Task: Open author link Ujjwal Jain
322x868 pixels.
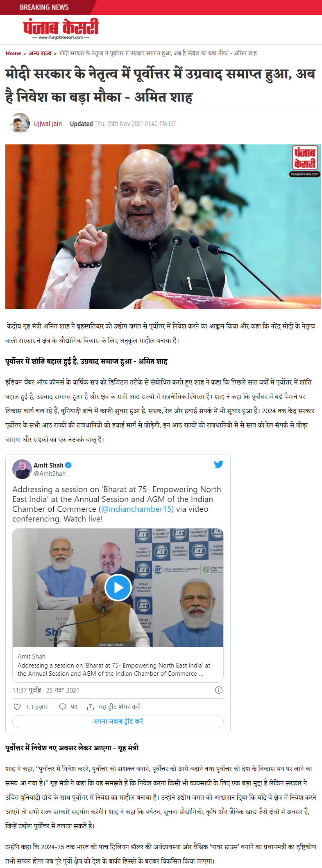Action: [48, 124]
